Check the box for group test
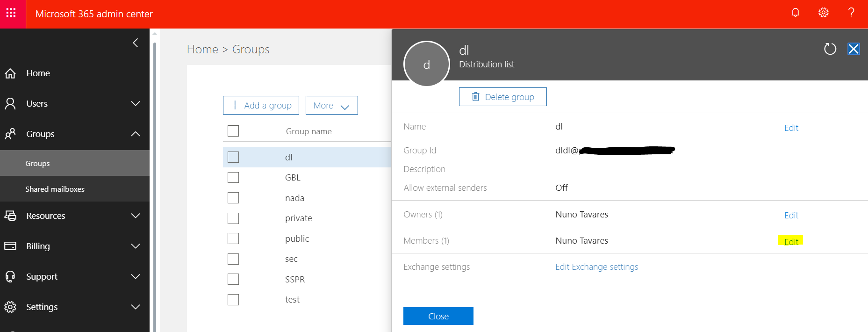The image size is (868, 332). pos(233,300)
